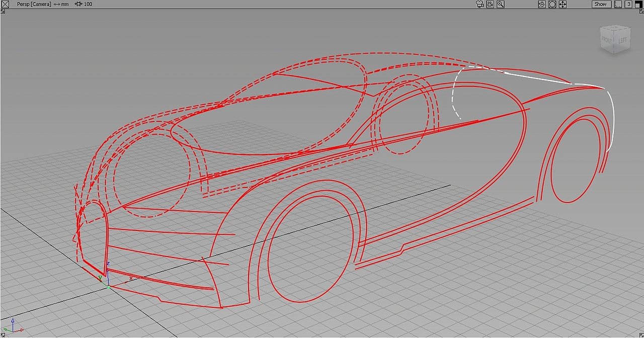
Task: Open the camera icon options
Action: tap(479, 4)
